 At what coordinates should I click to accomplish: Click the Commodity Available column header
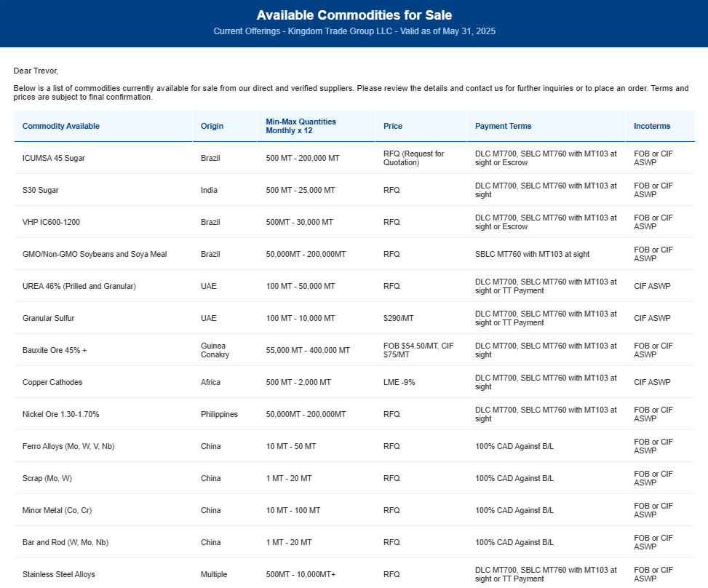point(61,126)
